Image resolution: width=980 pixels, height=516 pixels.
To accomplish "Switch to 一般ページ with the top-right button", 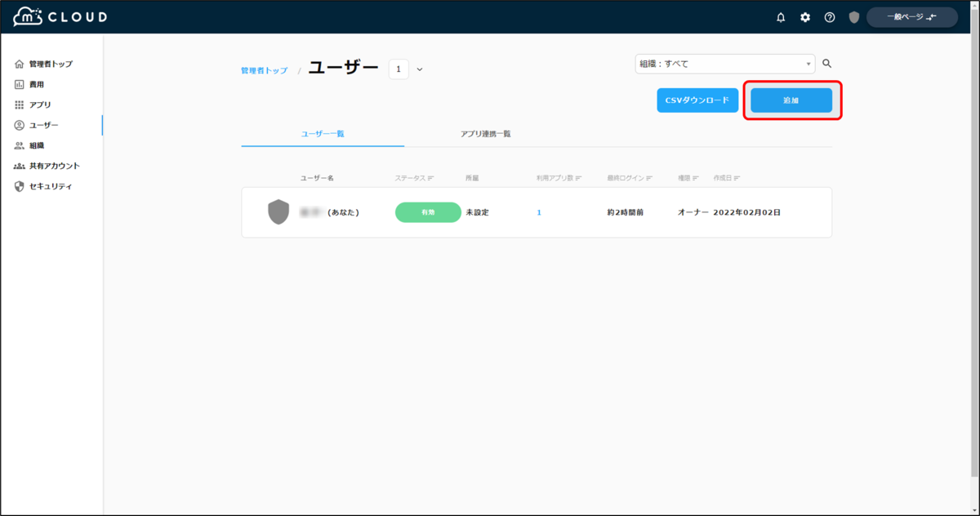I will pos(911,17).
